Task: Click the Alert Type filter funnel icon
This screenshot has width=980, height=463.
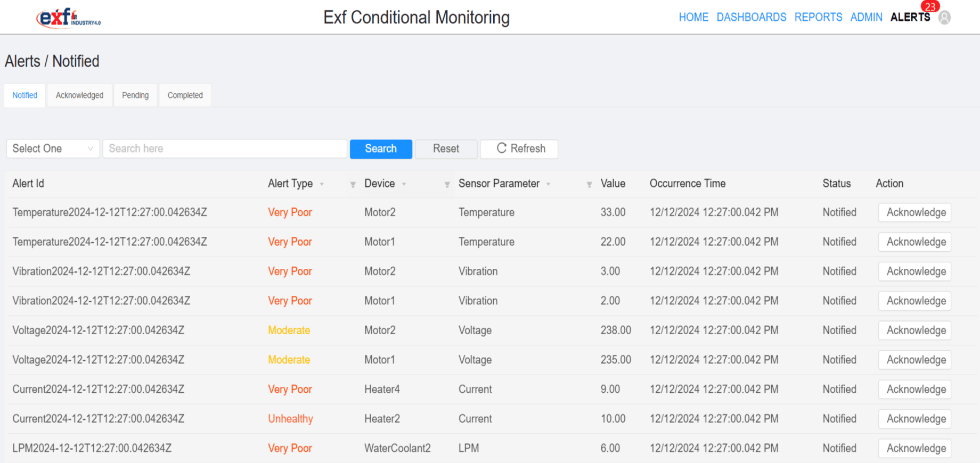Action: (353, 184)
